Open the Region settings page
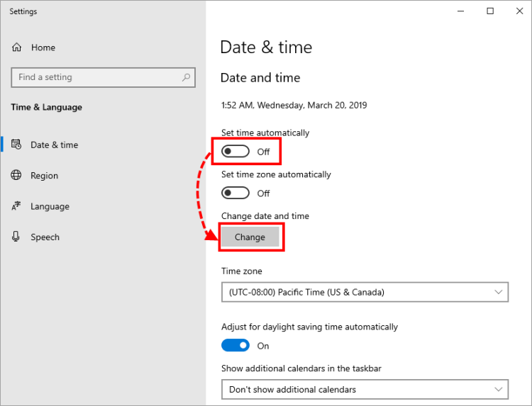This screenshot has height=406, width=532. point(44,176)
